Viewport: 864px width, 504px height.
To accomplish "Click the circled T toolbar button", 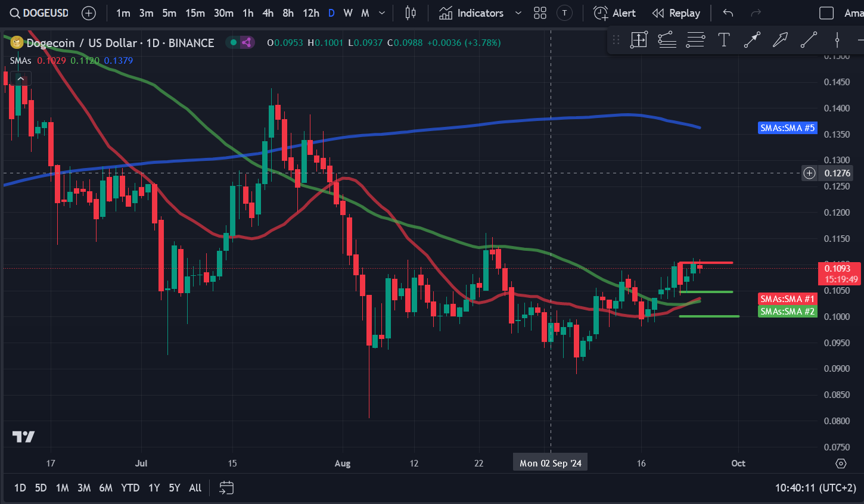I will (x=564, y=13).
